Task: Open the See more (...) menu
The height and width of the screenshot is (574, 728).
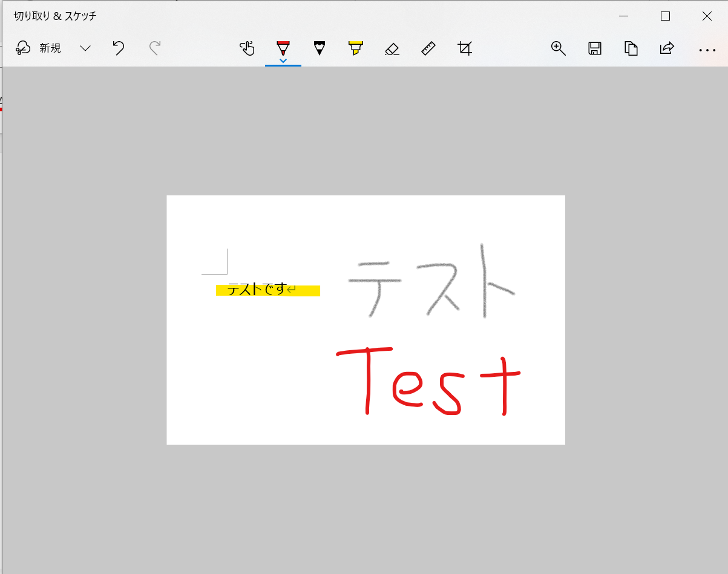Action: click(707, 50)
